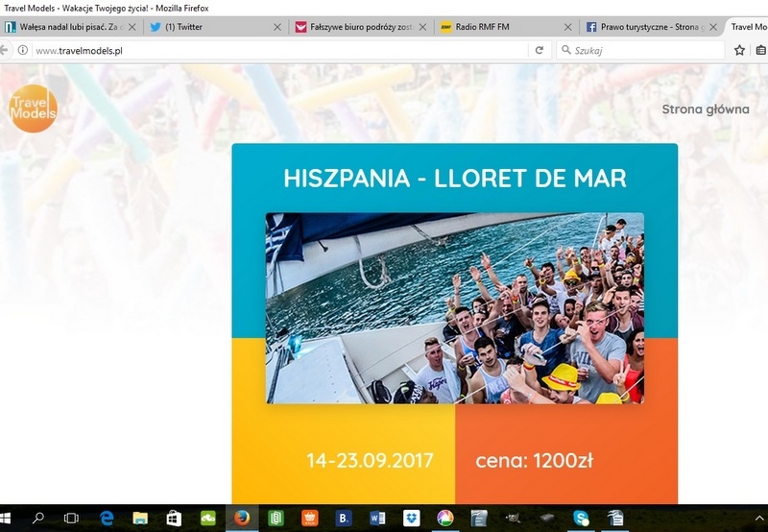Screen dimensions: 768x532
Task: Launch Microsoft Word from the taskbar
Action: coord(377,518)
